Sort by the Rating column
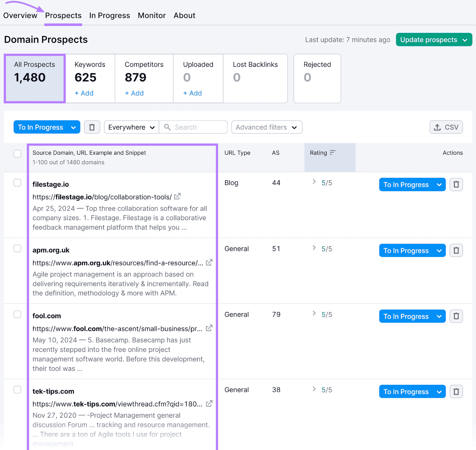The width and height of the screenshot is (476, 450). tap(322, 153)
